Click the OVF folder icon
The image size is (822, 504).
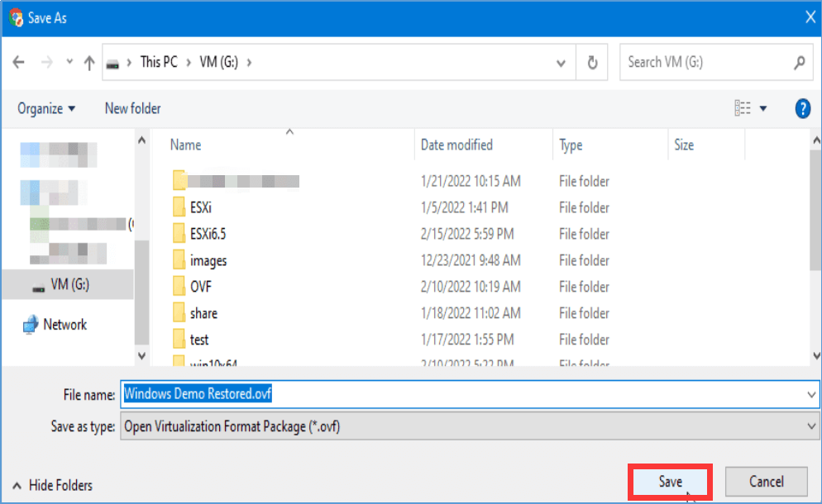click(x=179, y=286)
